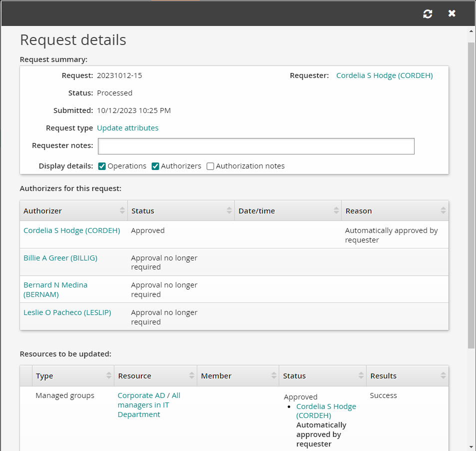476x451 pixels.
Task: Click the scrollbar down arrow
Action: click(x=472, y=446)
